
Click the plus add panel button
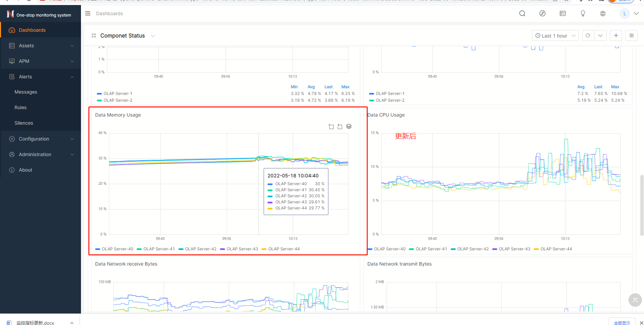[x=616, y=35]
